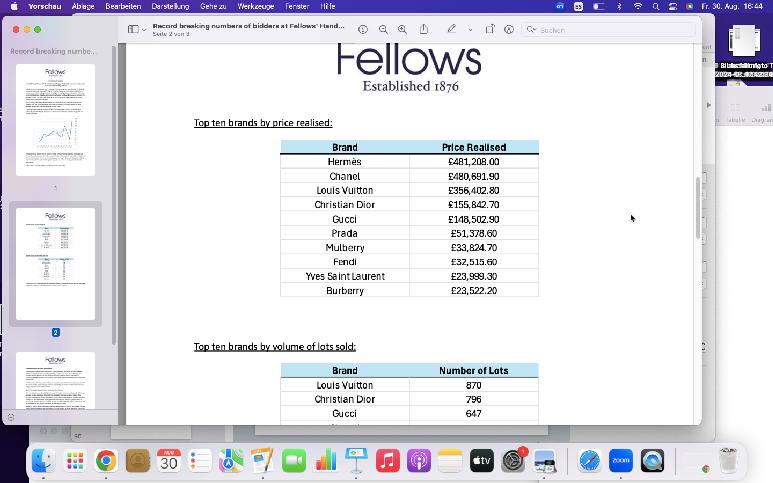Open Launchpad from the dock
The image size is (773, 483).
[x=75, y=461]
